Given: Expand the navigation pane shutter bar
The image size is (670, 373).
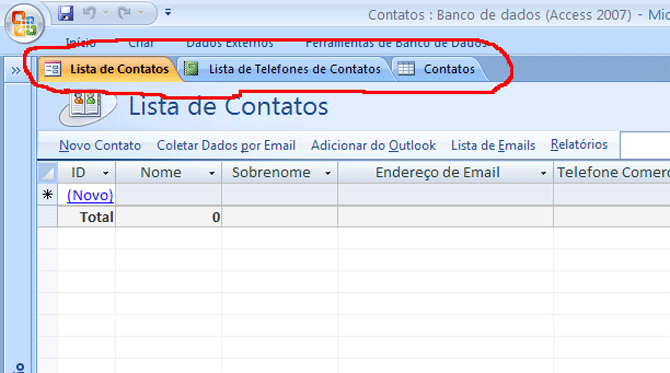Looking at the screenshot, I should coord(16,70).
